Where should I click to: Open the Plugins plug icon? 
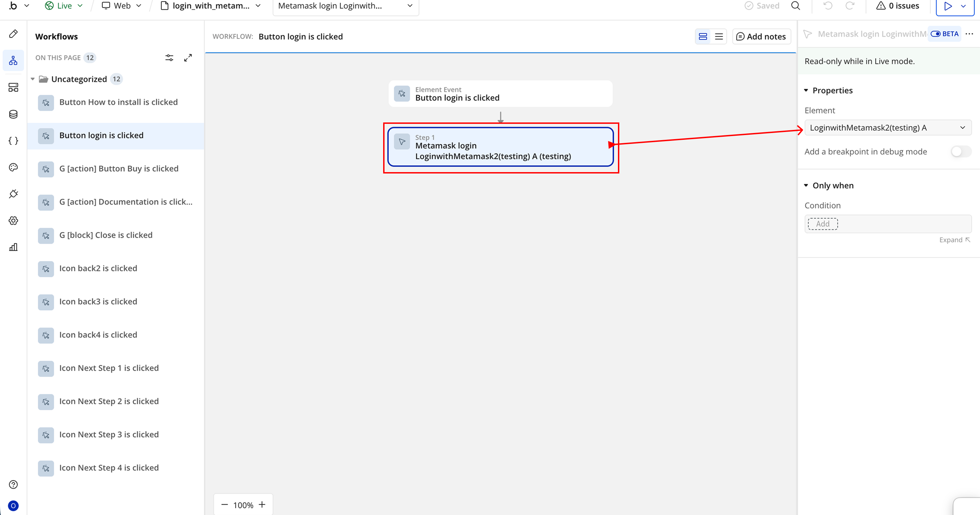13,194
